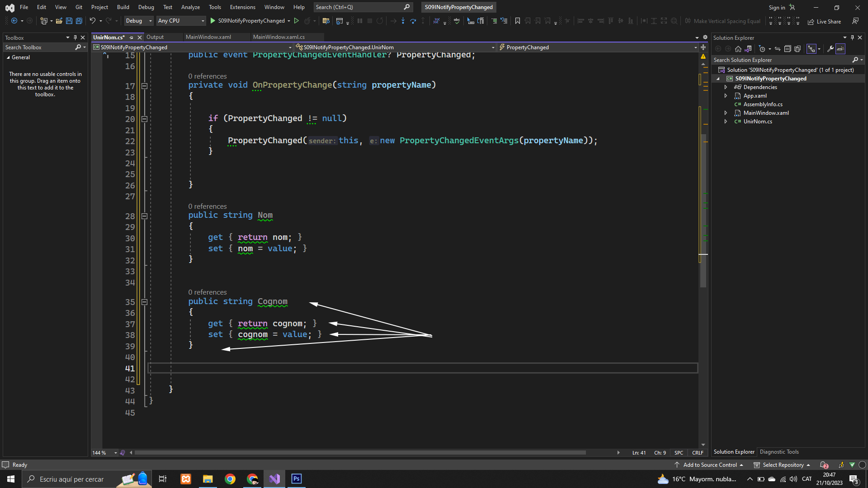Expand the MainWindow.xaml tree node
868x488 pixels.
click(x=726, y=113)
